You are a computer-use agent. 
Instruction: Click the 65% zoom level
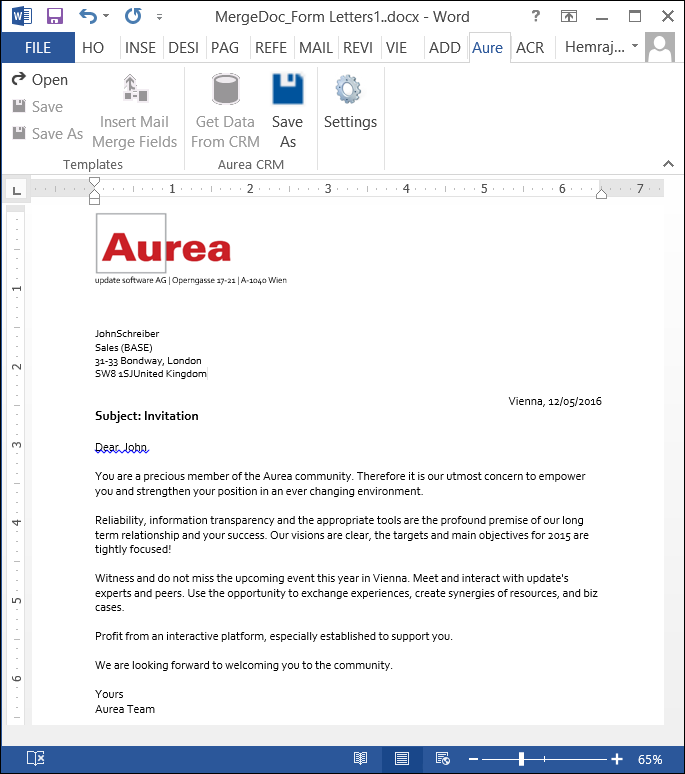point(650,759)
